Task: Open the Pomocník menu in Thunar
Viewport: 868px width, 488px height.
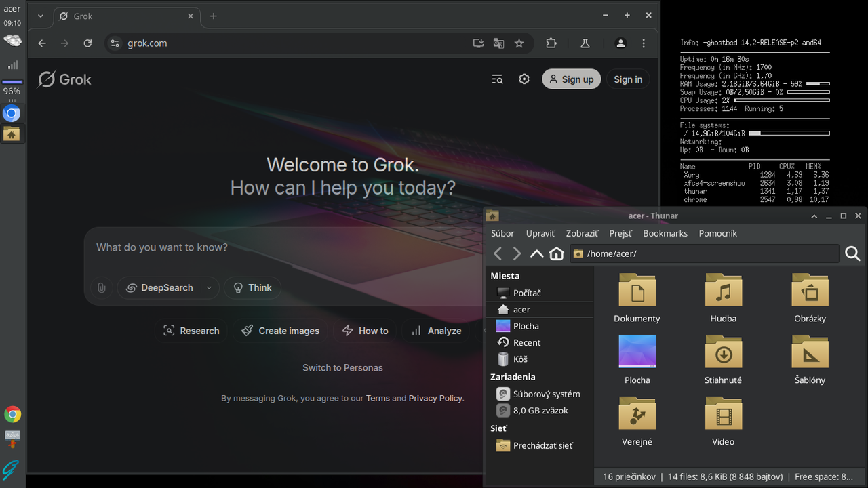Action: point(718,233)
